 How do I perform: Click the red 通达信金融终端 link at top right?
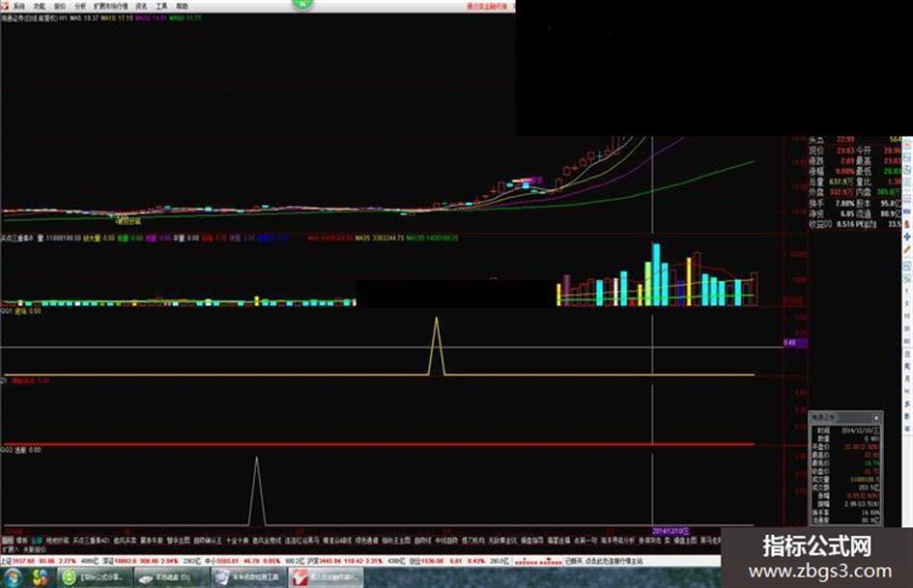tap(487, 7)
